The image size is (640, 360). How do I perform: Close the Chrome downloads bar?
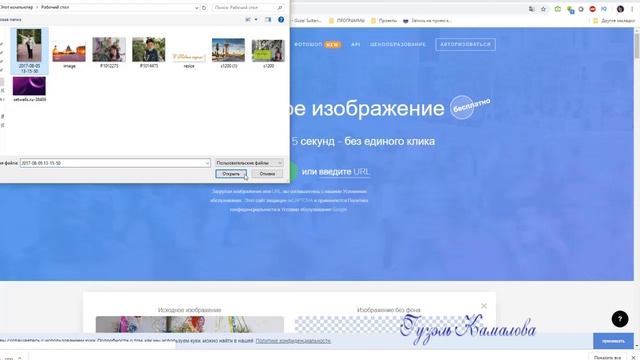coord(633,358)
